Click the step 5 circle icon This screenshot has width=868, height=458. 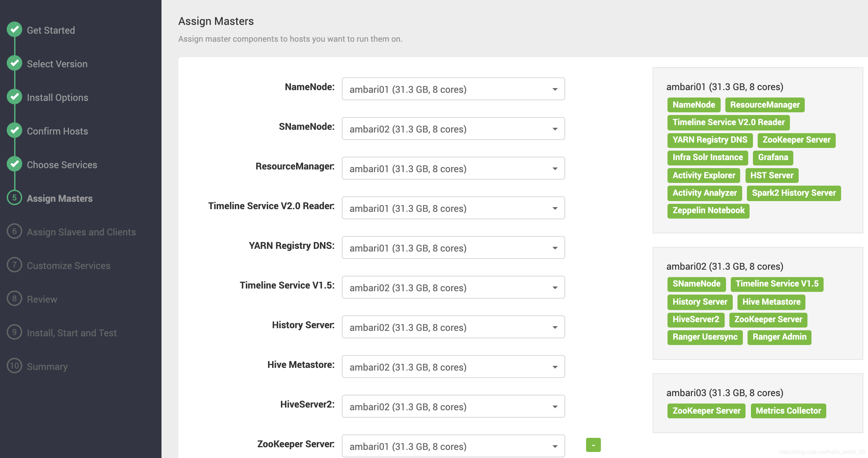click(x=14, y=198)
